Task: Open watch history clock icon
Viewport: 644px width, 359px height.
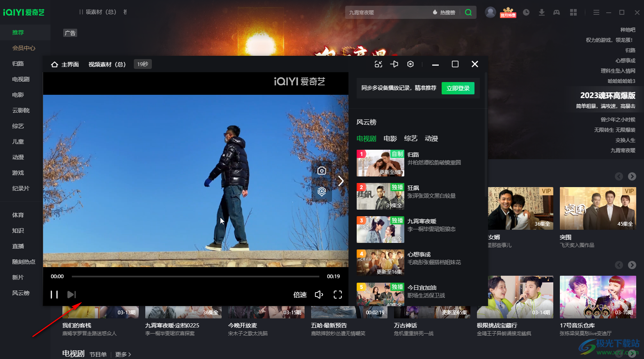Action: click(x=526, y=12)
